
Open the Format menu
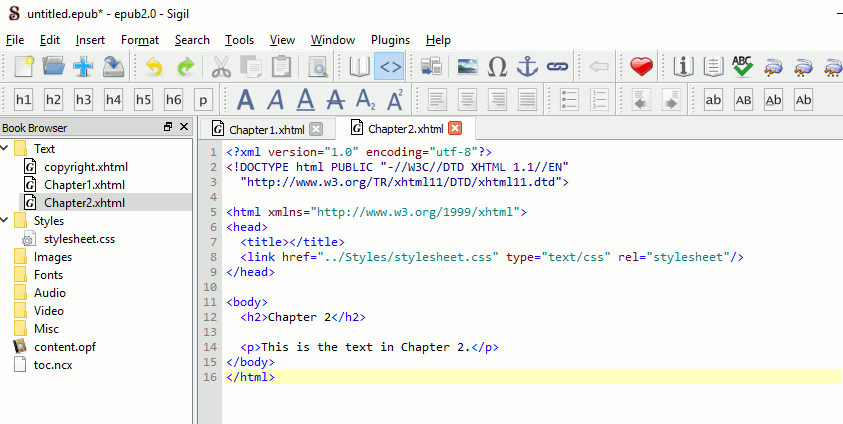click(x=140, y=40)
